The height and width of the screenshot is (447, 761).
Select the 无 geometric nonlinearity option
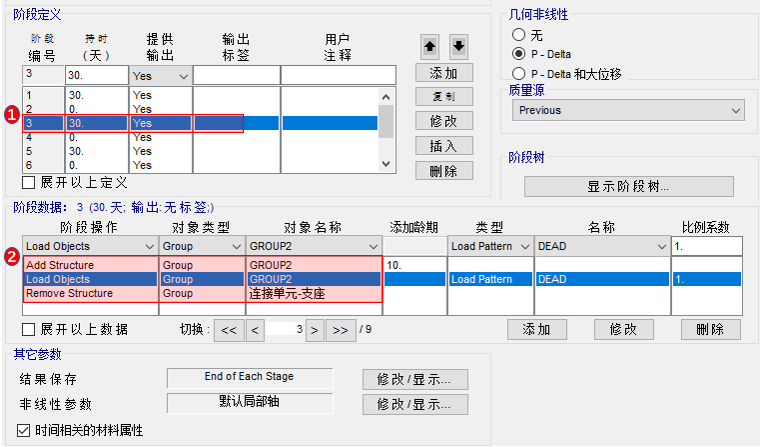click(x=518, y=34)
